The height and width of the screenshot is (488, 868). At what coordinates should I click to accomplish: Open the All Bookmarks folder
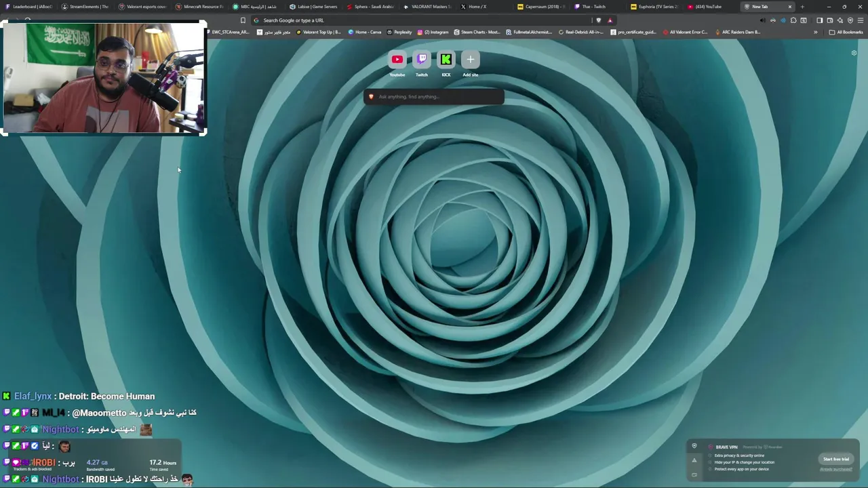(x=846, y=32)
